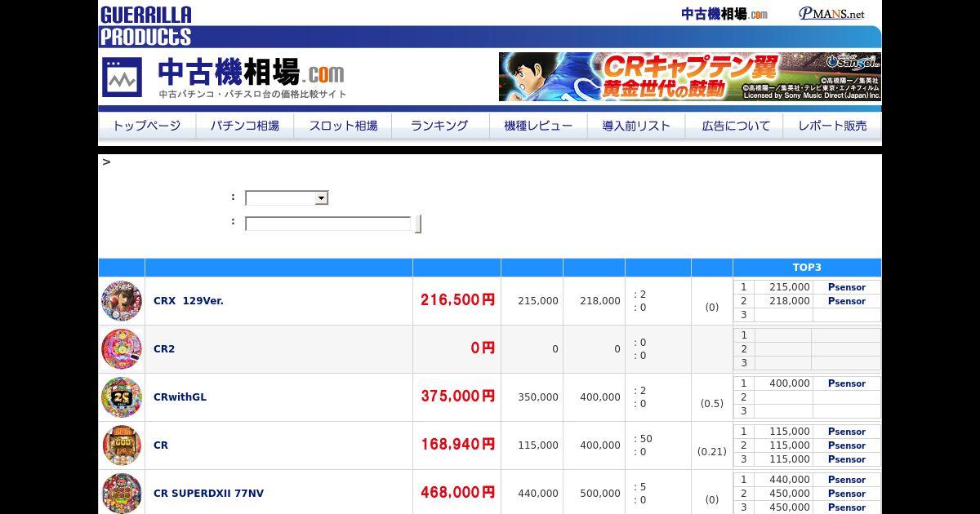
Task: Open the 広告について menu item
Action: click(x=735, y=126)
